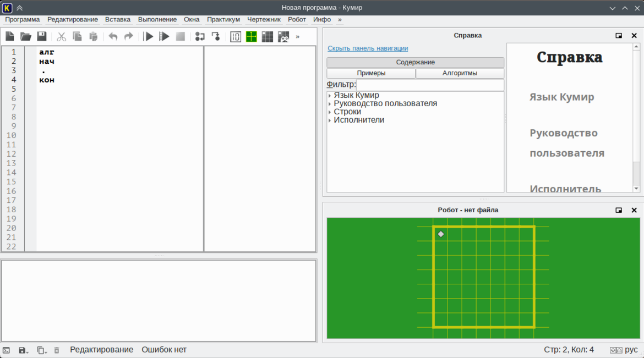Select the Содержание tab button

415,62
